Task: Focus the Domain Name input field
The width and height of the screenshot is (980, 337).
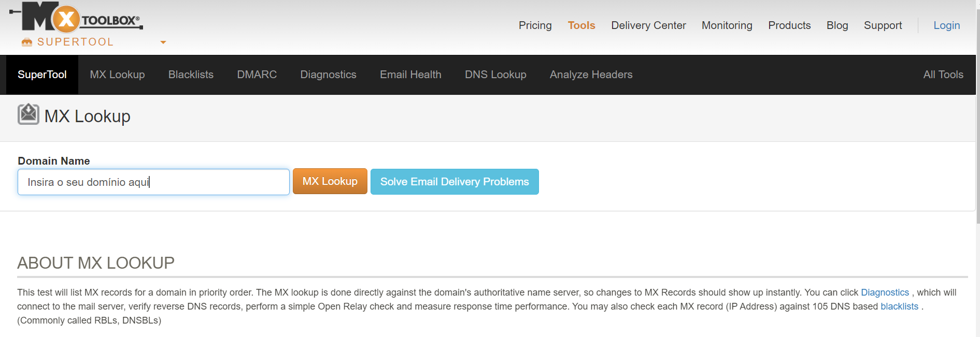Action: (x=153, y=182)
